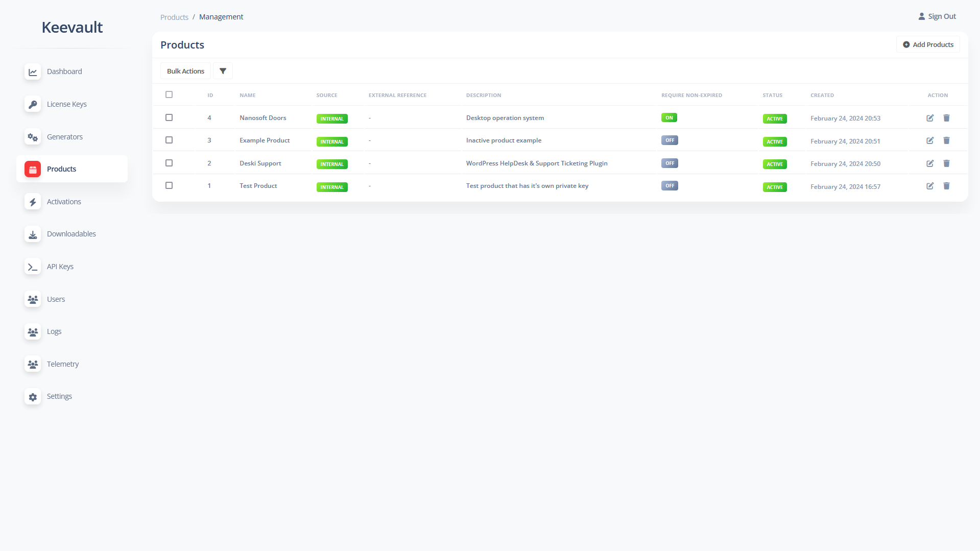980x551 pixels.
Task: Click the user icon beside Sign Out
Action: point(921,16)
